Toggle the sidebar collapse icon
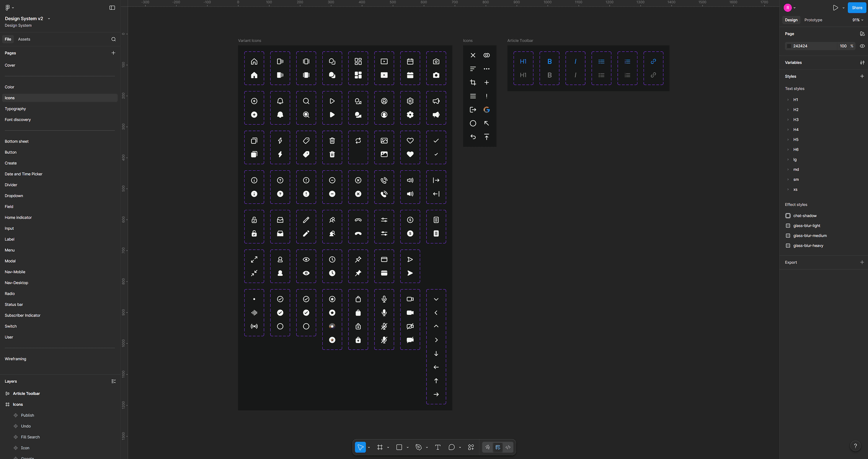Image resolution: width=868 pixels, height=459 pixels. tap(112, 8)
